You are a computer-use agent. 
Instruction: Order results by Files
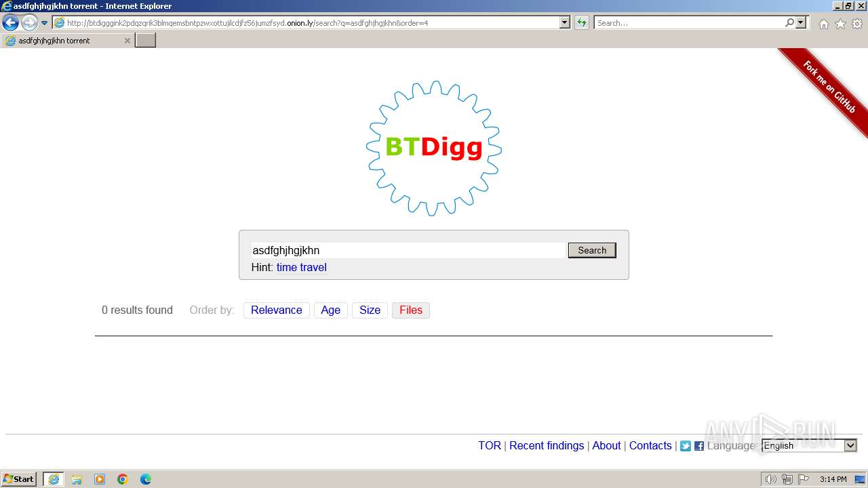coord(411,310)
